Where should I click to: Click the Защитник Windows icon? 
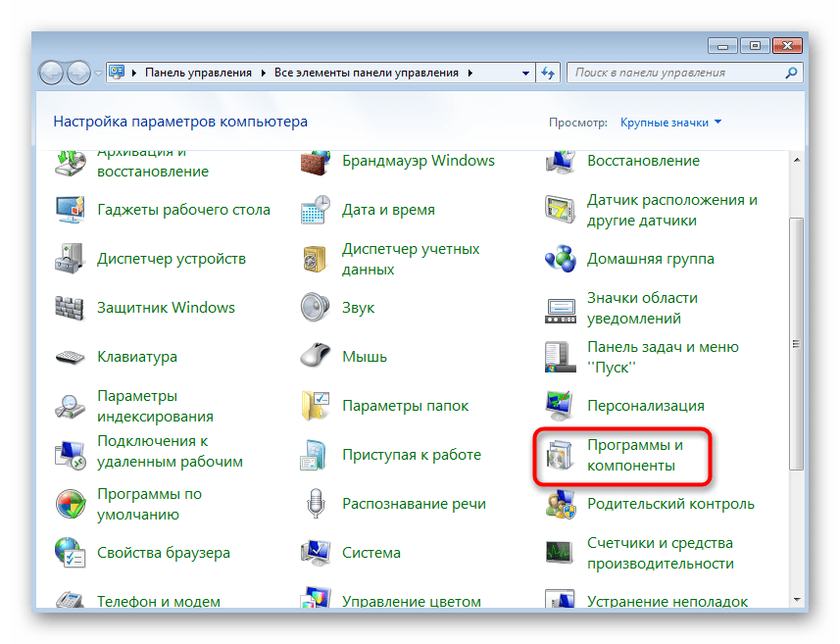click(72, 308)
